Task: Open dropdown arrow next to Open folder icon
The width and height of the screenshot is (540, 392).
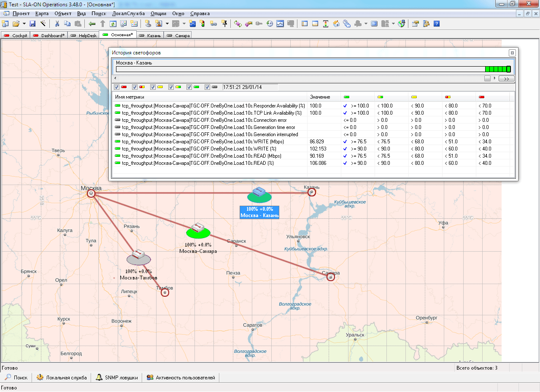Action: [24, 24]
